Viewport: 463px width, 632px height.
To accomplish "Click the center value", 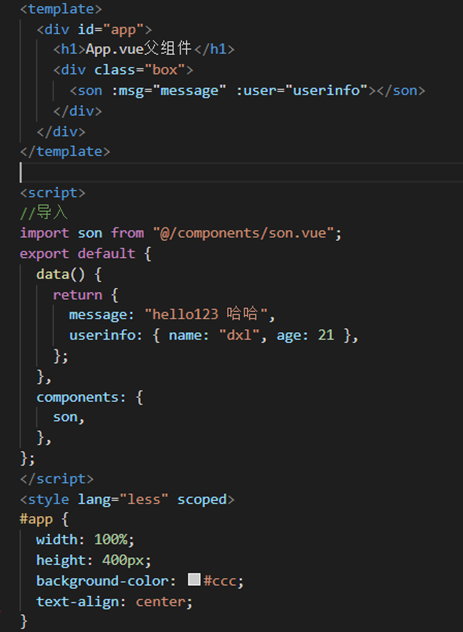I will point(160,602).
